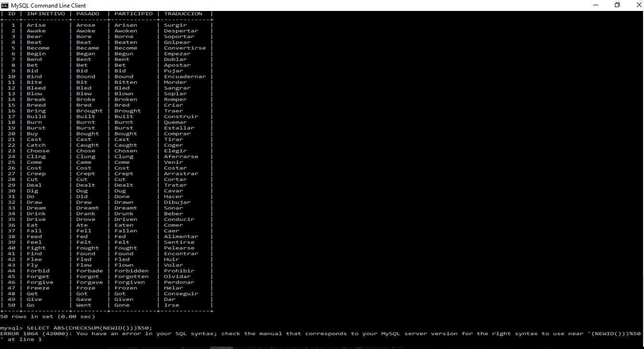Viewport: 644px width, 349px height.
Task: Click the translation 'Cavar'
Action: pyautogui.click(x=174, y=191)
